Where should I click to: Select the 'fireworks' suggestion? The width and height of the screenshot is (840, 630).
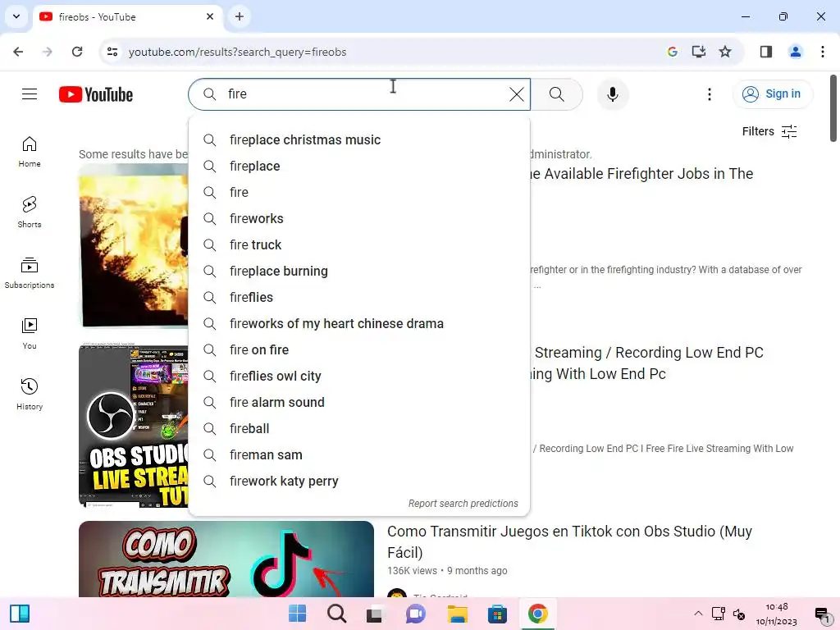click(x=359, y=218)
